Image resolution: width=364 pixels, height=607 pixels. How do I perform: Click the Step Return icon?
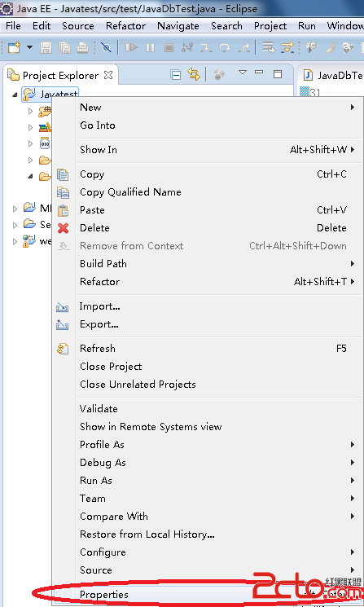243,47
